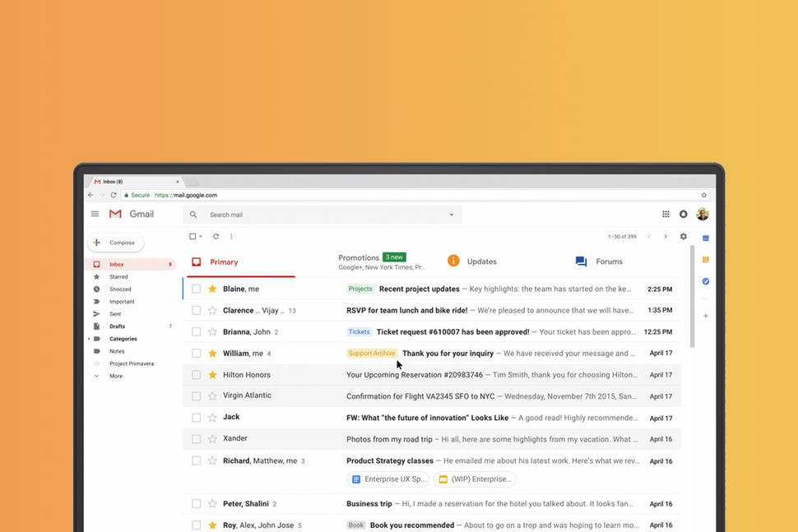
Task: Click the refresh inbox icon
Action: tap(216, 237)
